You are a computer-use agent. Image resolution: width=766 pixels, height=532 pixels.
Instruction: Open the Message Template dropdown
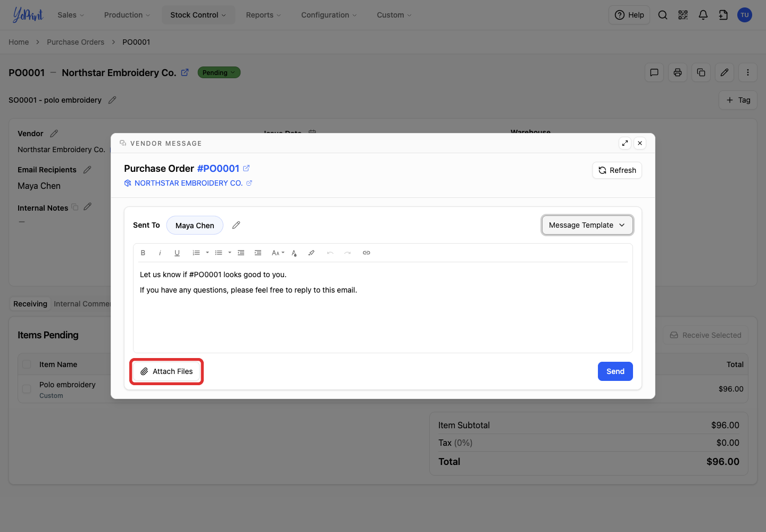click(587, 225)
